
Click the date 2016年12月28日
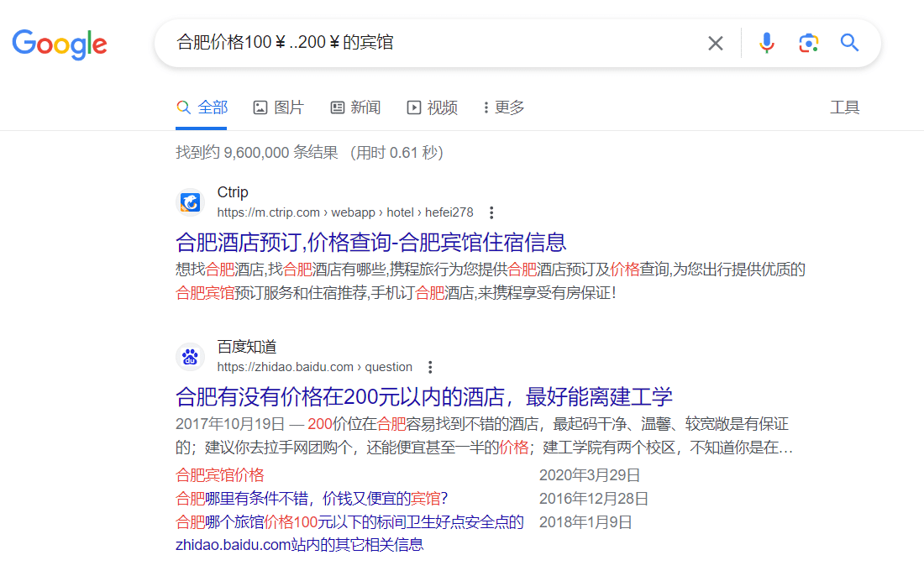pos(593,499)
